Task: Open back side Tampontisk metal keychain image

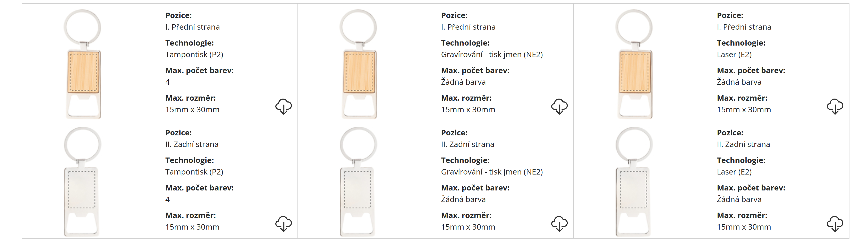Action: pyautogui.click(x=82, y=182)
